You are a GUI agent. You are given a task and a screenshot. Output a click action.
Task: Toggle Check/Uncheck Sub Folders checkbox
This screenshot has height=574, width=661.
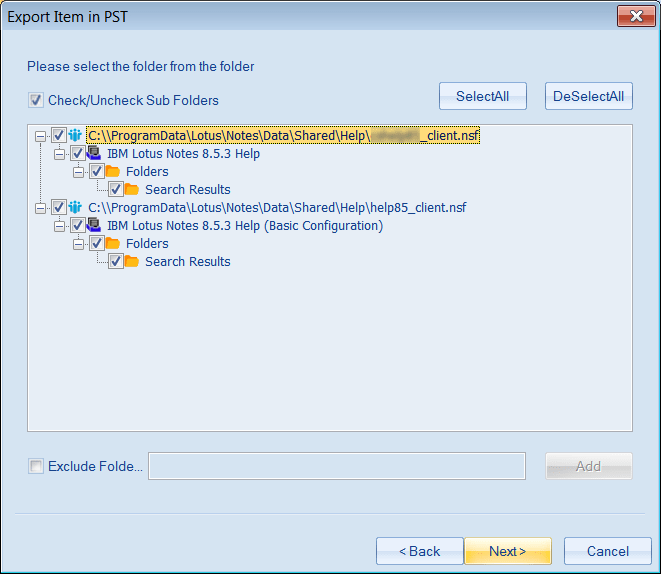tap(36, 100)
